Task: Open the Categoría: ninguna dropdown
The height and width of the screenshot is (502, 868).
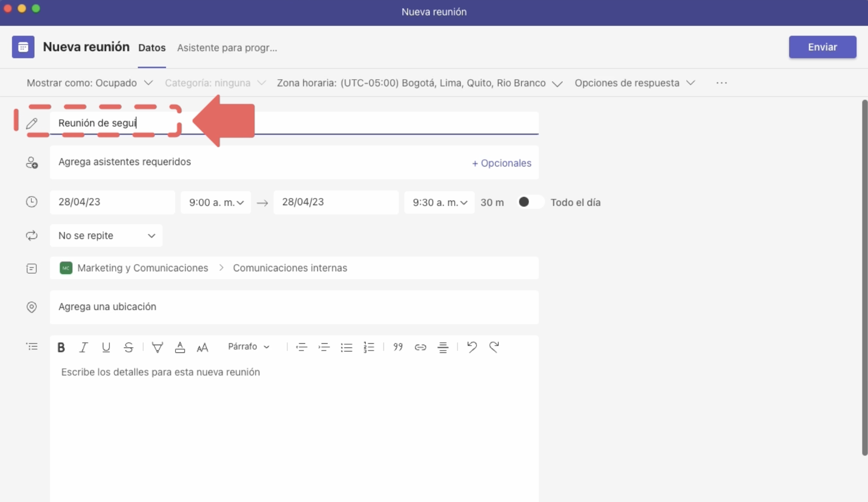Action: pyautogui.click(x=215, y=83)
